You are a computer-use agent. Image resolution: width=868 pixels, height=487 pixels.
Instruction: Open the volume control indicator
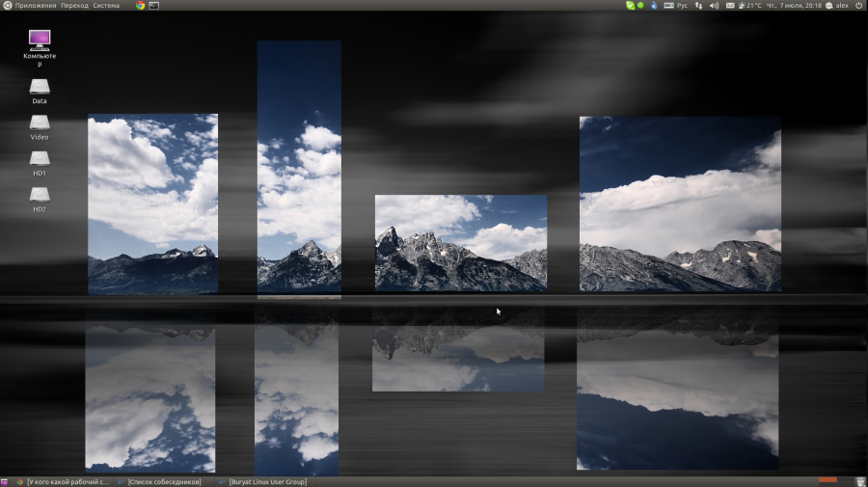point(714,6)
